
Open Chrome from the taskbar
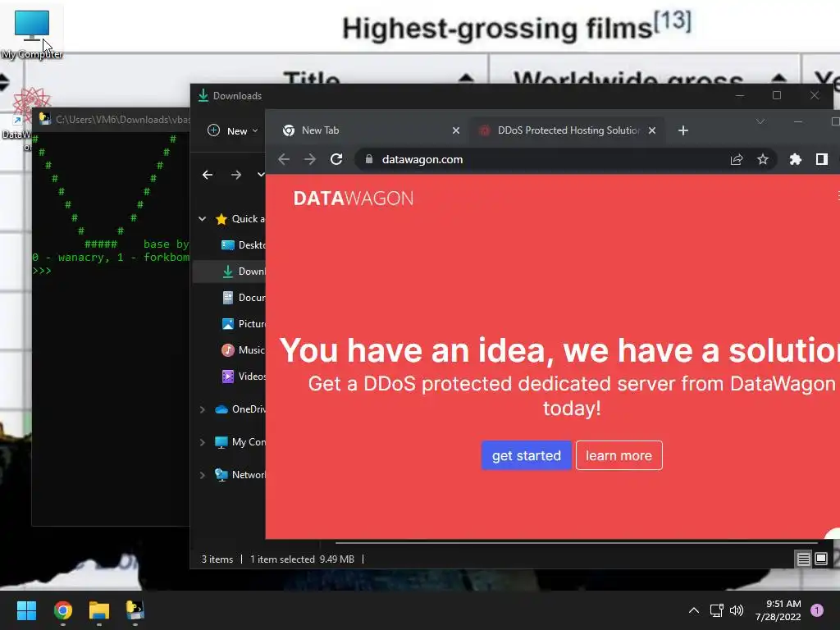tap(62, 610)
